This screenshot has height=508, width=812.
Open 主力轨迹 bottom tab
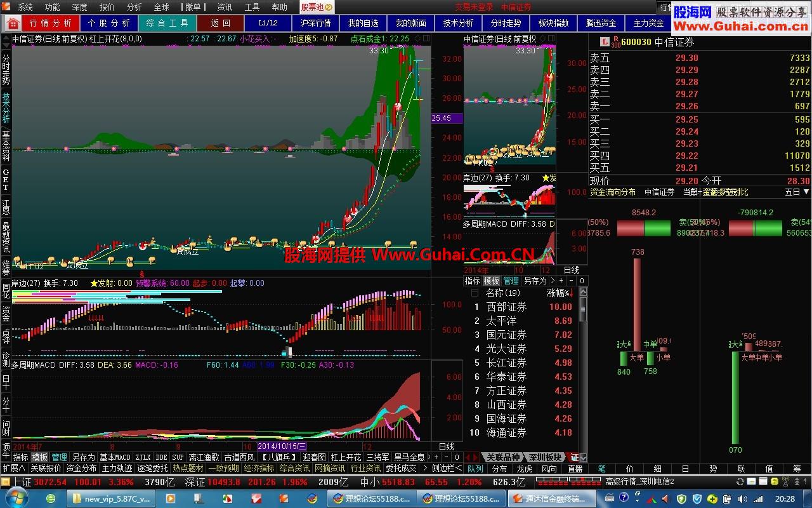[x=117, y=469]
